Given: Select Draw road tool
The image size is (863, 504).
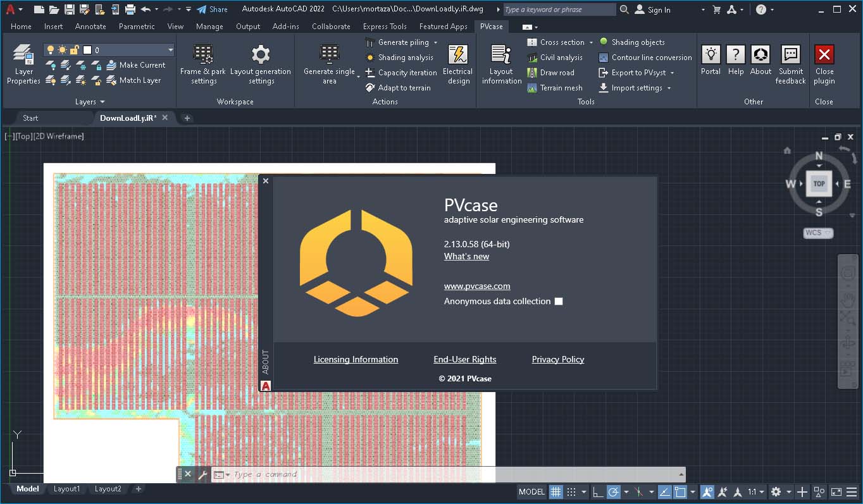Looking at the screenshot, I should (x=550, y=73).
